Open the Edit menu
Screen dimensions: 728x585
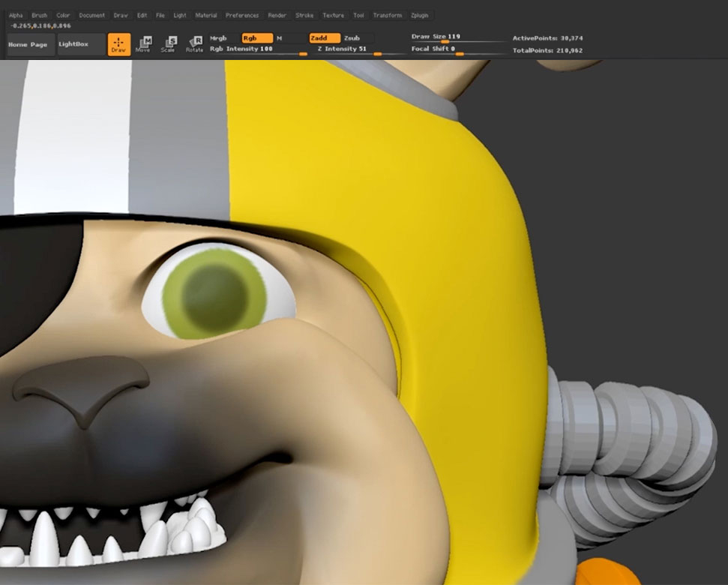click(142, 15)
